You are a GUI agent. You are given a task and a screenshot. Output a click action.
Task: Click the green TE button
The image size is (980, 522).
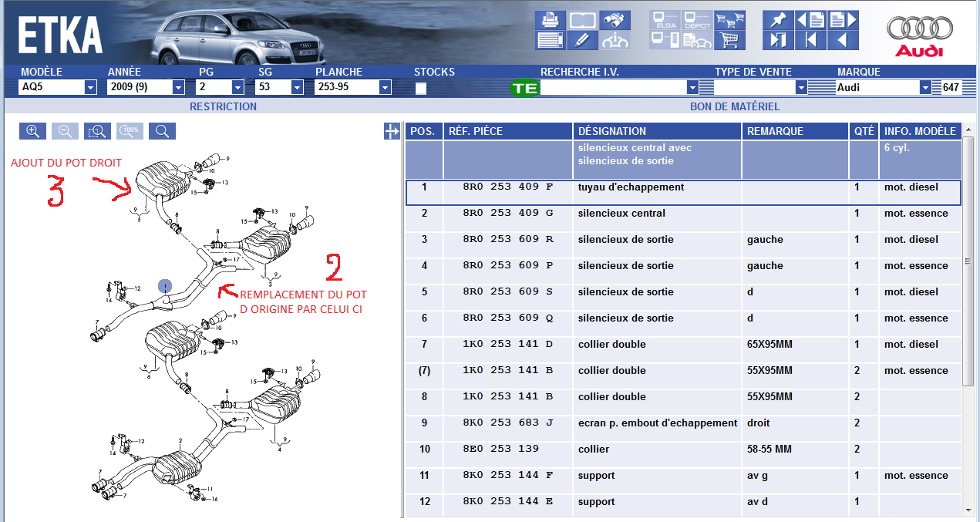pyautogui.click(x=524, y=88)
